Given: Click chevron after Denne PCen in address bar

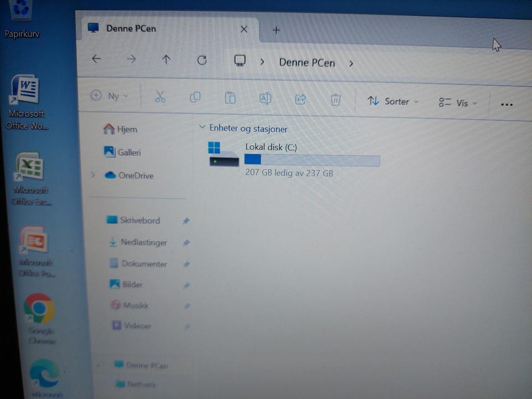Looking at the screenshot, I should click(351, 63).
